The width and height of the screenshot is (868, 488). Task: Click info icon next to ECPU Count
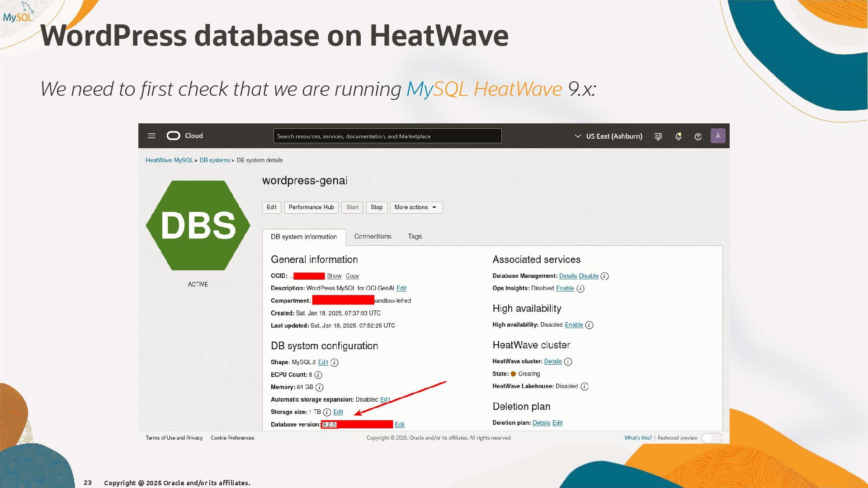(318, 375)
